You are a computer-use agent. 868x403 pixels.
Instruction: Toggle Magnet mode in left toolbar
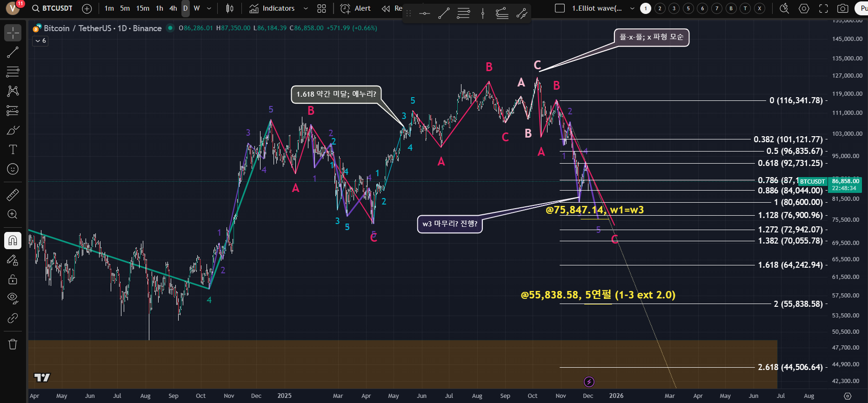pos(13,240)
